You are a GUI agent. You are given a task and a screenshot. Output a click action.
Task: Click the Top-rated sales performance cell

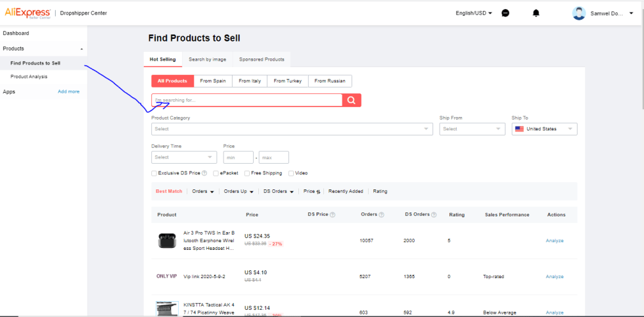point(494,277)
